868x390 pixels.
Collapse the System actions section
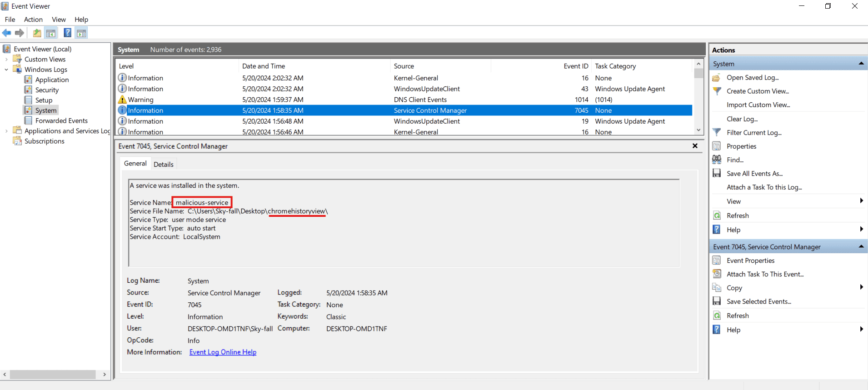pyautogui.click(x=861, y=64)
